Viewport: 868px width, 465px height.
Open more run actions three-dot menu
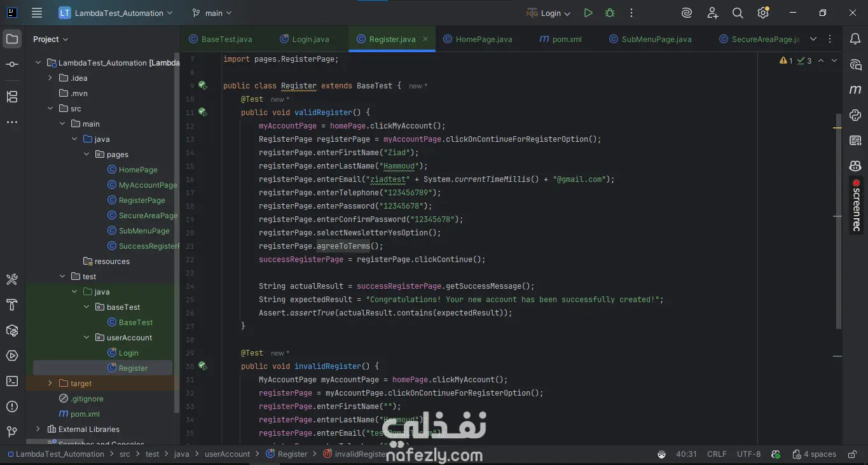(631, 13)
